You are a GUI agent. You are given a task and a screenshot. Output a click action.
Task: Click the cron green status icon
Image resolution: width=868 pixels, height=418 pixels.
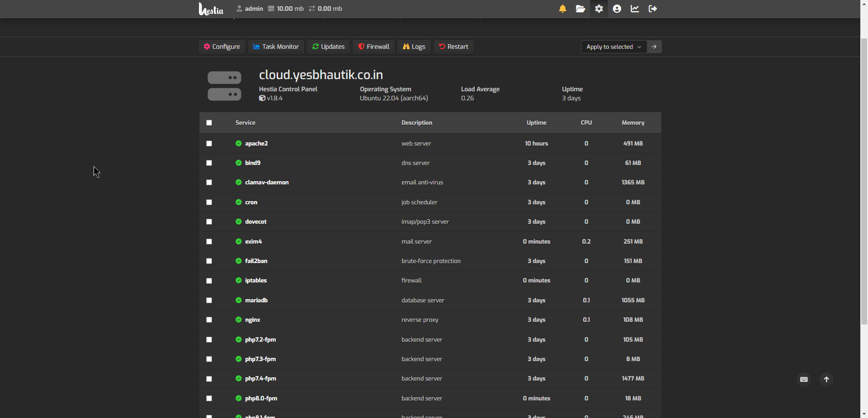(239, 202)
